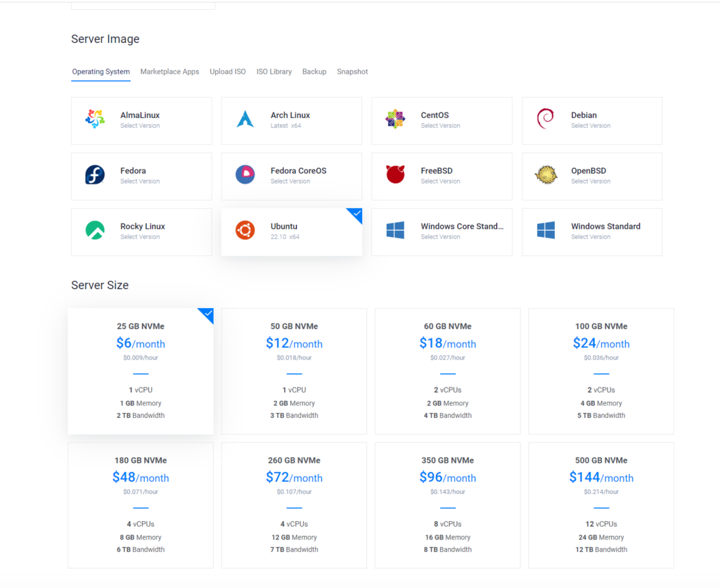This screenshot has height=588, width=720.
Task: Click the Arch Linux 'Latest x64' text
Action: click(x=285, y=126)
